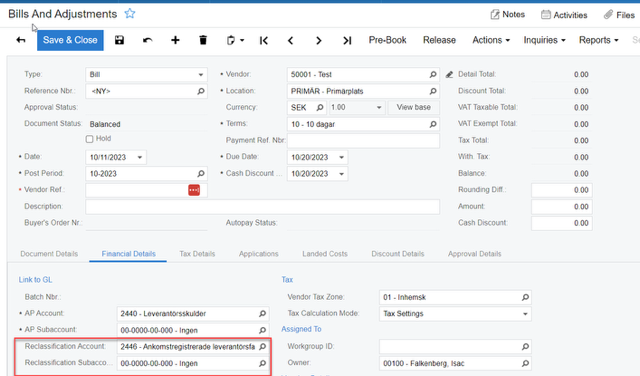Viewport: 640px width, 376px height.
Task: Open the Applications tab
Action: click(x=258, y=254)
